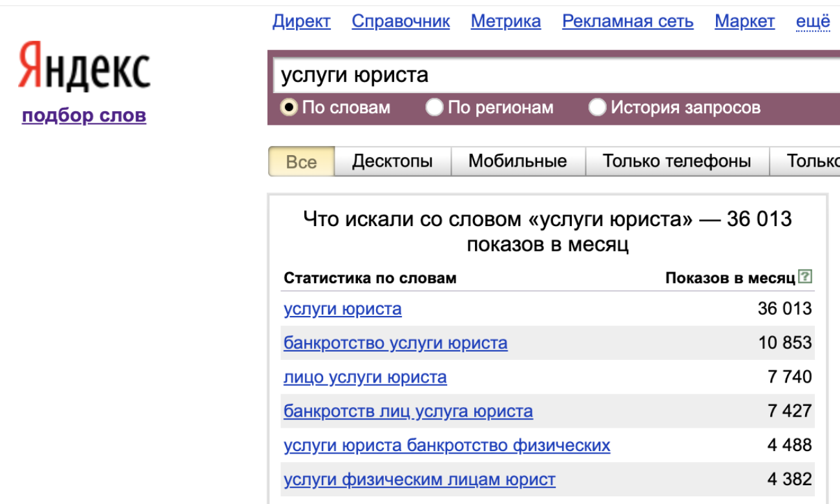Image resolution: width=840 pixels, height=504 pixels.
Task: Click the Яндекс logo
Action: click(84, 67)
